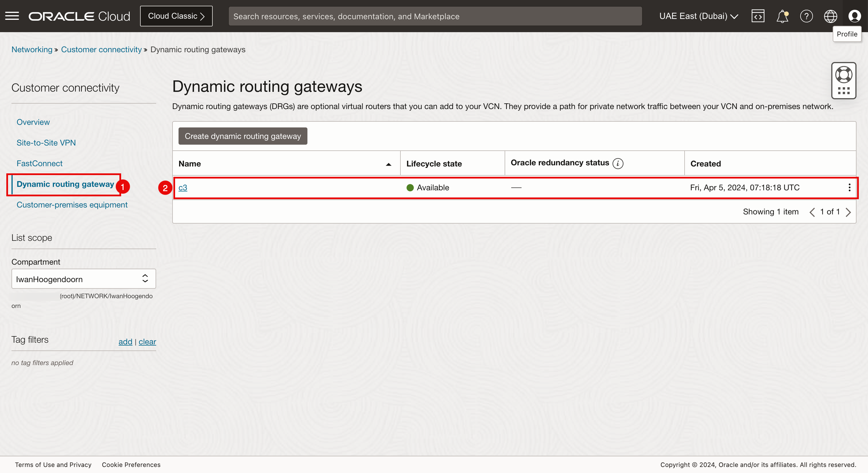Open the language globe icon
The image size is (868, 473).
pos(830,16)
